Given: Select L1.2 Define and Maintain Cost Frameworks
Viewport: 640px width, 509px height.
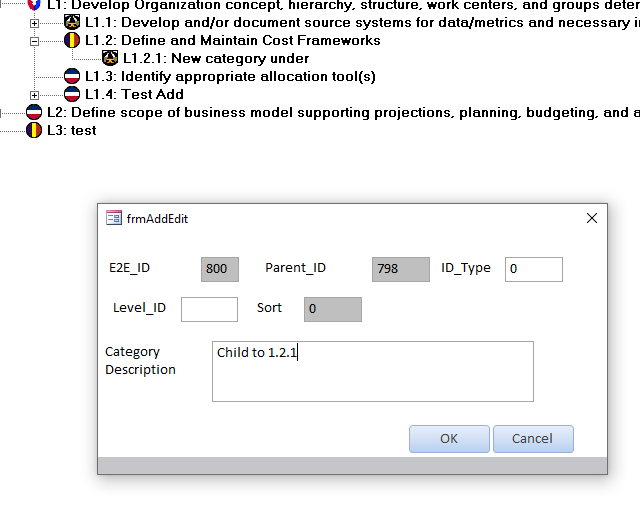Looking at the screenshot, I should coord(233,40).
